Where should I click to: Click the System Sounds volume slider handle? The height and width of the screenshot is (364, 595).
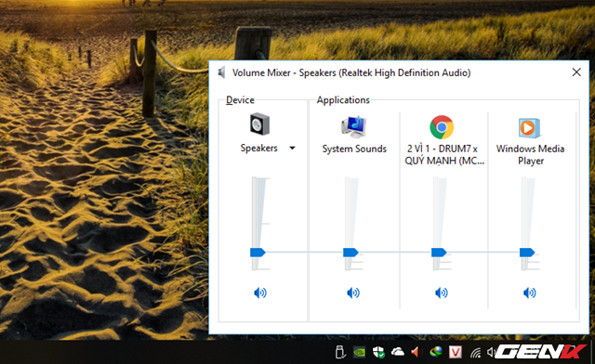(x=350, y=253)
